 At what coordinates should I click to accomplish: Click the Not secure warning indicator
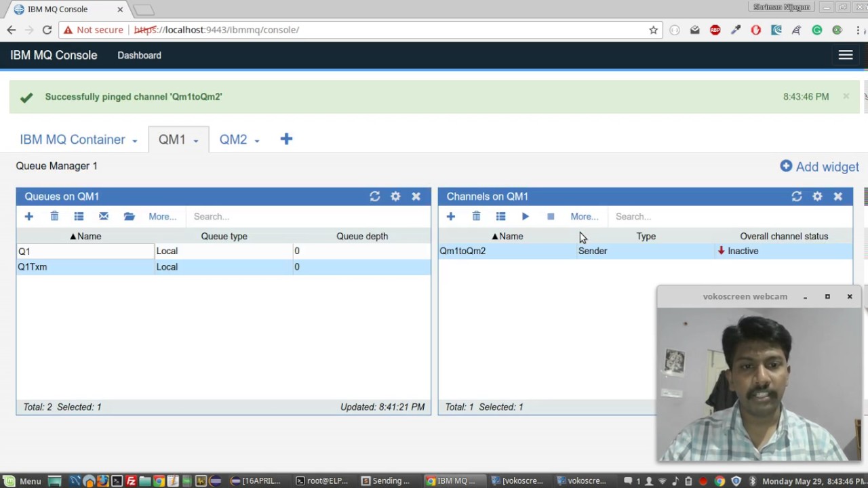tap(94, 30)
